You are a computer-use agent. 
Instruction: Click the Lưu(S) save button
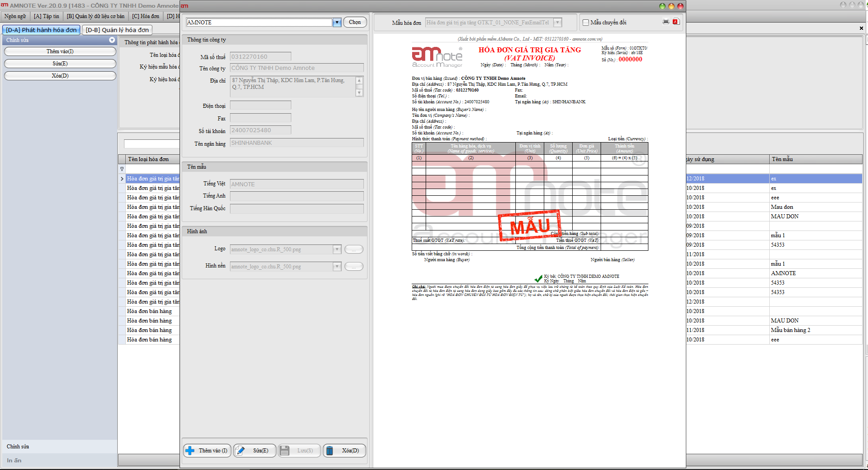pos(299,451)
